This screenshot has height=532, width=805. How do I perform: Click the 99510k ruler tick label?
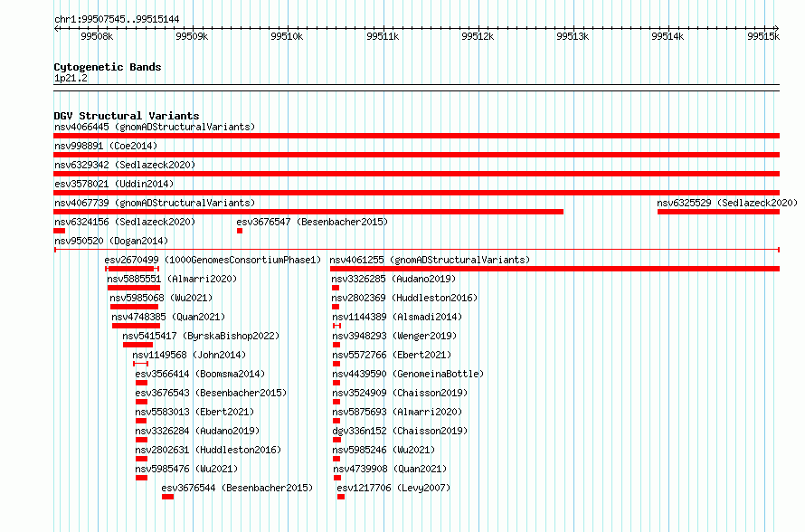pos(287,36)
